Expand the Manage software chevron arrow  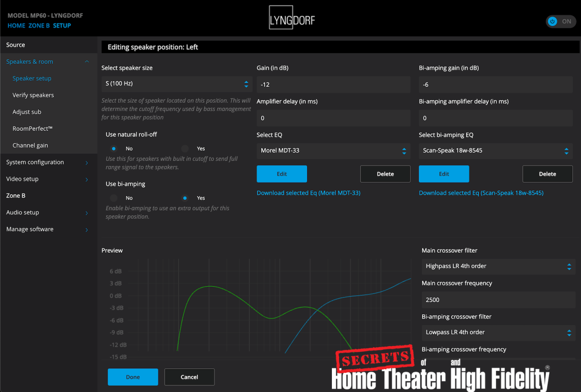click(87, 230)
